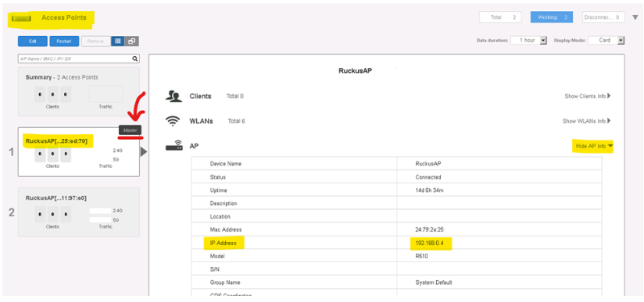644x302 pixels.
Task: Click the RuckusAP panel title
Action: tap(356, 70)
